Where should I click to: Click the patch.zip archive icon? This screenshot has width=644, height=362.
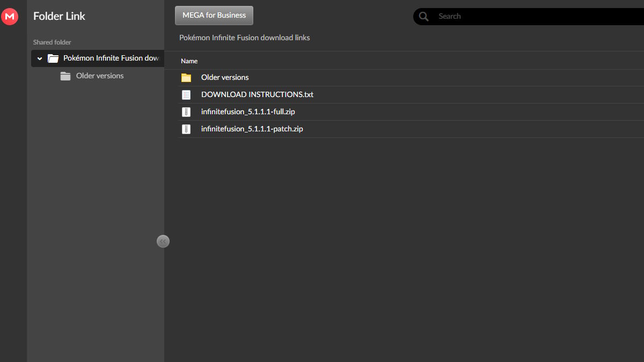[x=186, y=129]
